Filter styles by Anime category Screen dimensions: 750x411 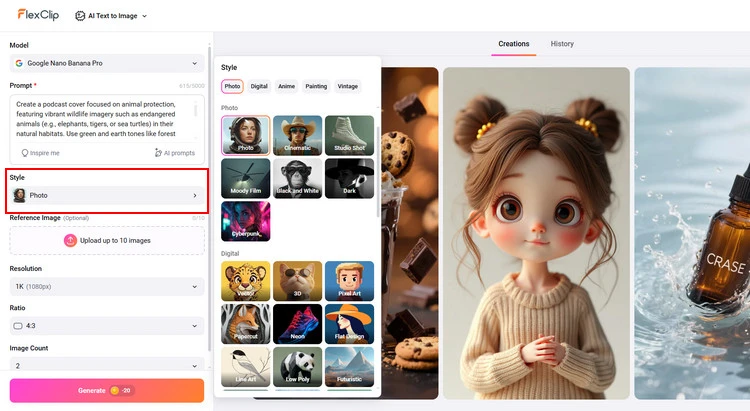pyautogui.click(x=286, y=87)
